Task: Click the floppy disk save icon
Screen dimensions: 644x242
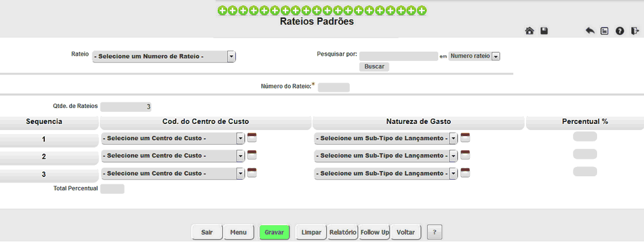Action: coord(544,31)
